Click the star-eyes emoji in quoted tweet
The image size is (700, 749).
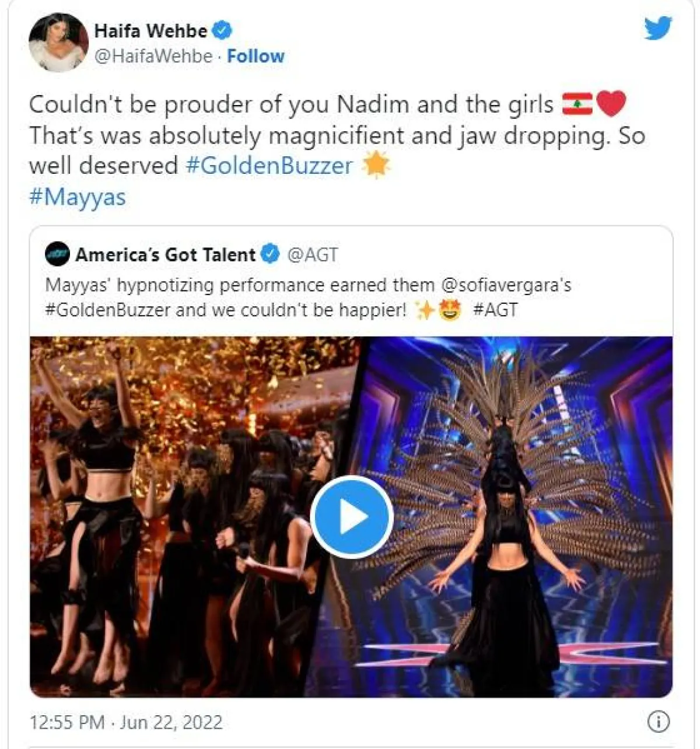tap(449, 310)
